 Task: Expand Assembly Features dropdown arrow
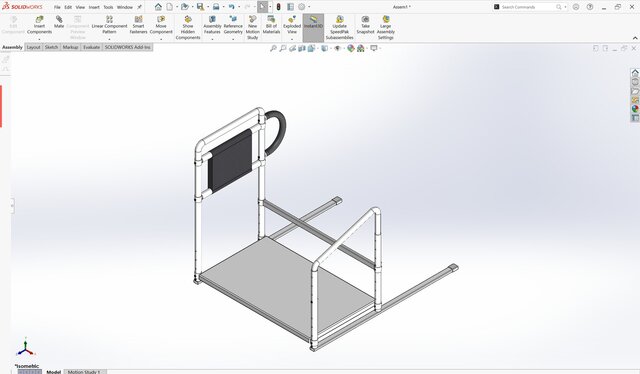click(212, 39)
